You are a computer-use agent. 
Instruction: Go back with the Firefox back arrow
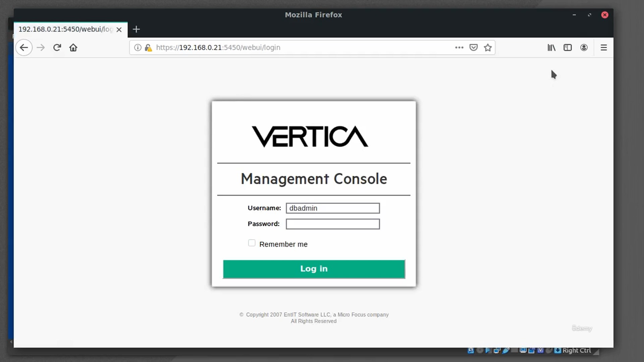tap(24, 48)
